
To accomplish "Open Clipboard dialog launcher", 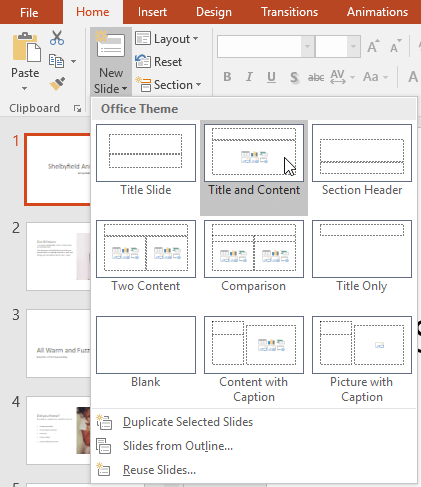I will [x=78, y=108].
